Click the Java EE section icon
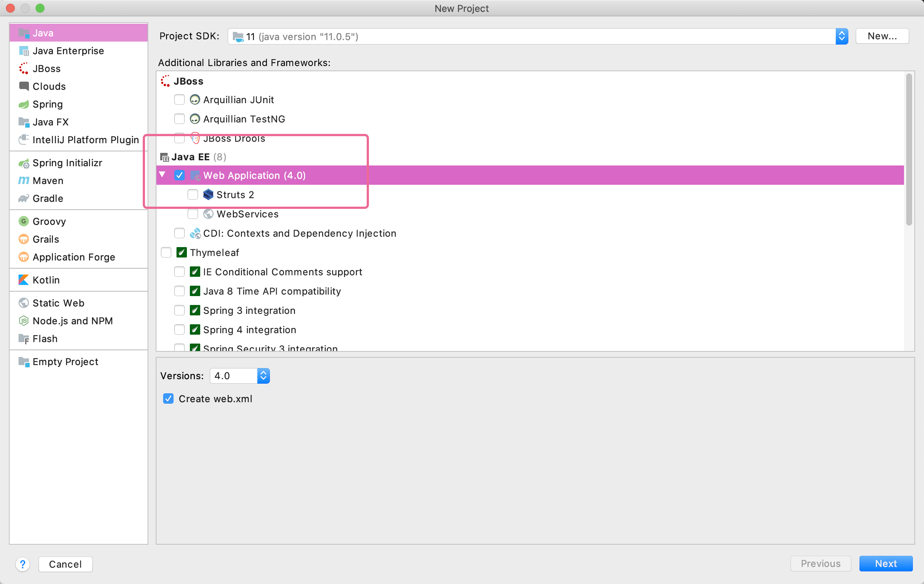924x584 pixels. 165,157
